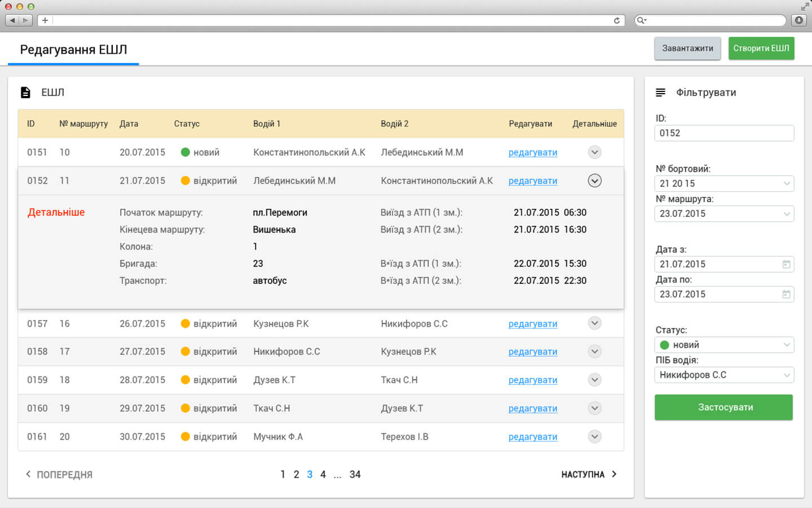Go to page 4
The image size is (812, 508).
pos(323,475)
